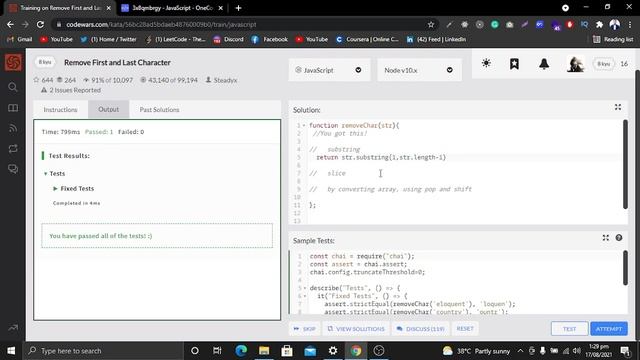Open the Discord bookmark
This screenshot has width=640, height=360.
pyautogui.click(x=229, y=39)
